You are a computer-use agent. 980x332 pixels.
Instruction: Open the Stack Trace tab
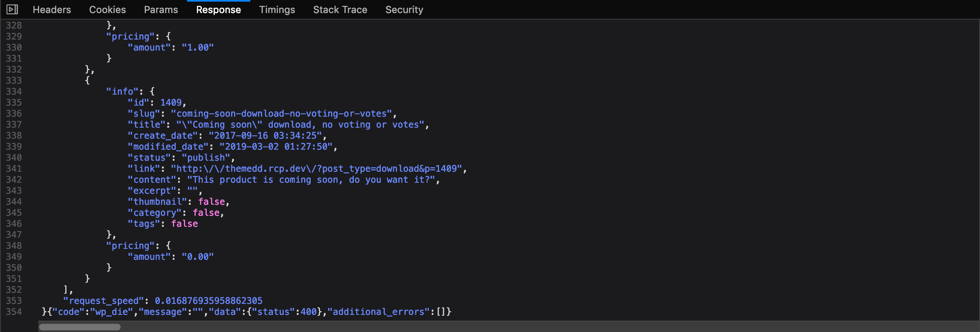coord(340,10)
